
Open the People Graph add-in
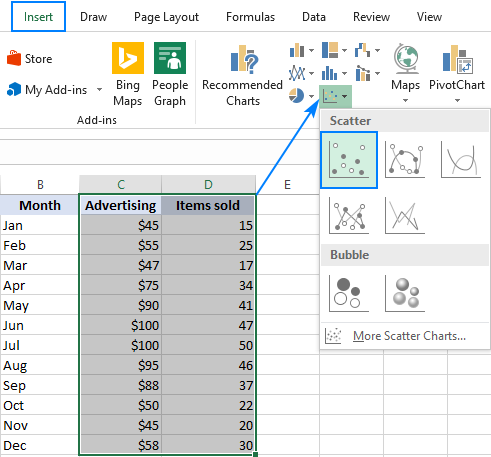170,75
